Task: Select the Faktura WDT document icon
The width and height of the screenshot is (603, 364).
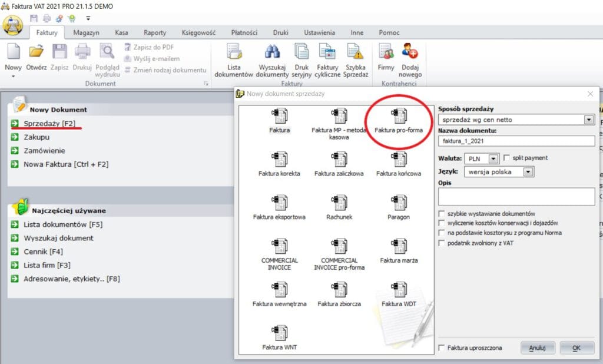Action: tap(399, 290)
